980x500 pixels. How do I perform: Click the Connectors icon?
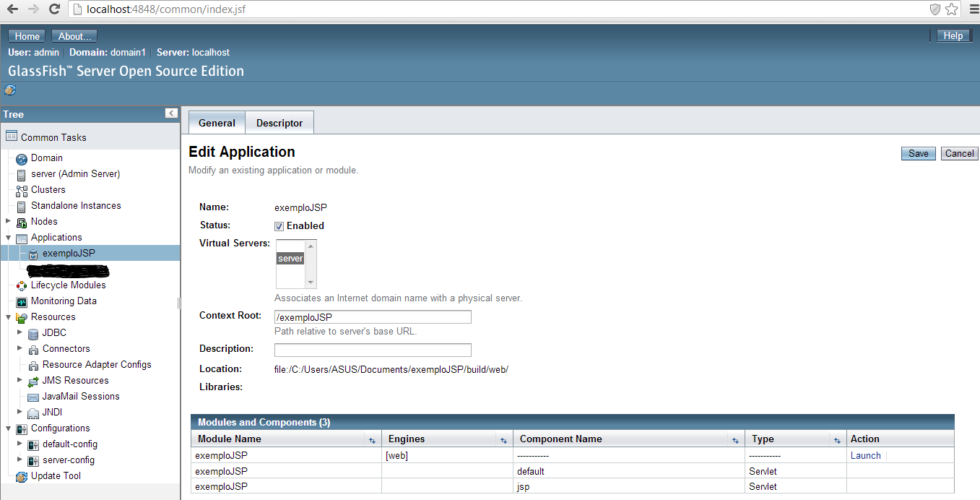[33, 349]
